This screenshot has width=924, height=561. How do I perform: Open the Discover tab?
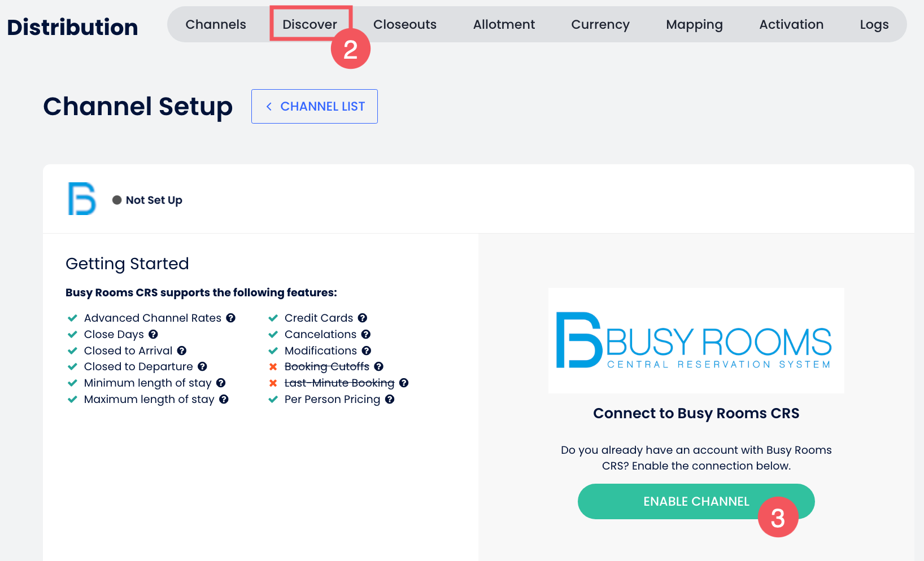(x=310, y=24)
